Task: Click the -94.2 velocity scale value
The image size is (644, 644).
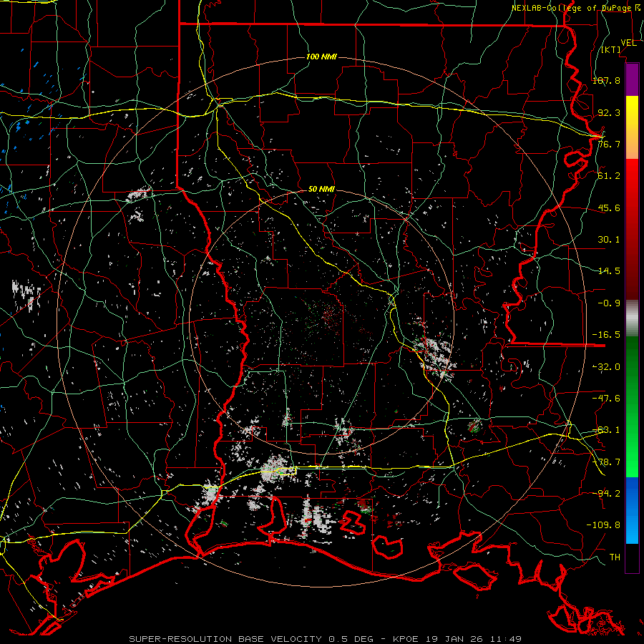Action: [606, 493]
